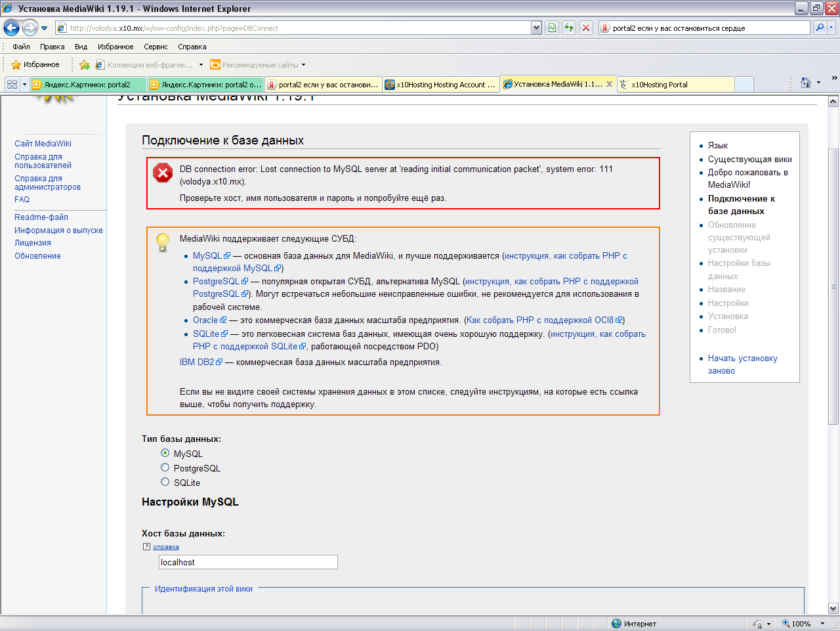Go to Добро пожаловать в MediaWiki! step
The image size is (840, 631).
pos(748,179)
